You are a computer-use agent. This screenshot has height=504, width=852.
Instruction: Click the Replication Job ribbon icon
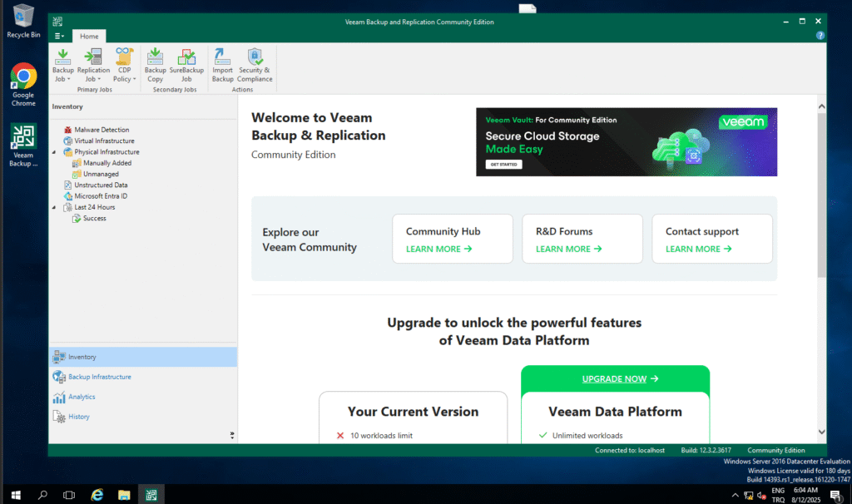pyautogui.click(x=93, y=57)
